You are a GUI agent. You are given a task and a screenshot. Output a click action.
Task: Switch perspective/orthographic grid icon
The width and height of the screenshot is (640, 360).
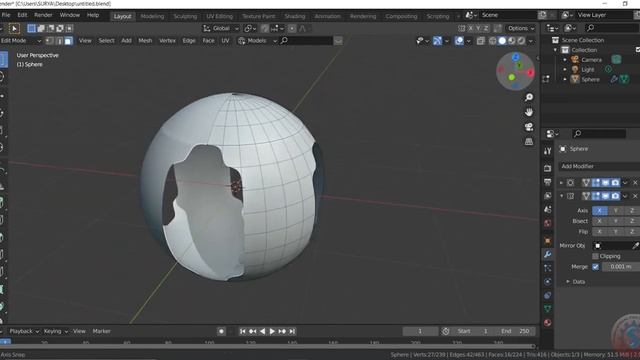[529, 142]
